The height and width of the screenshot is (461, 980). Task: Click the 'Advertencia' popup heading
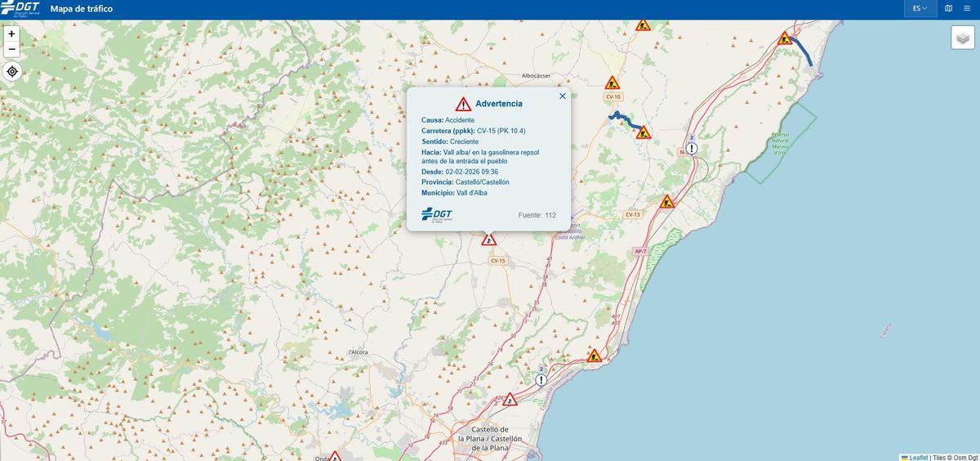click(x=499, y=104)
